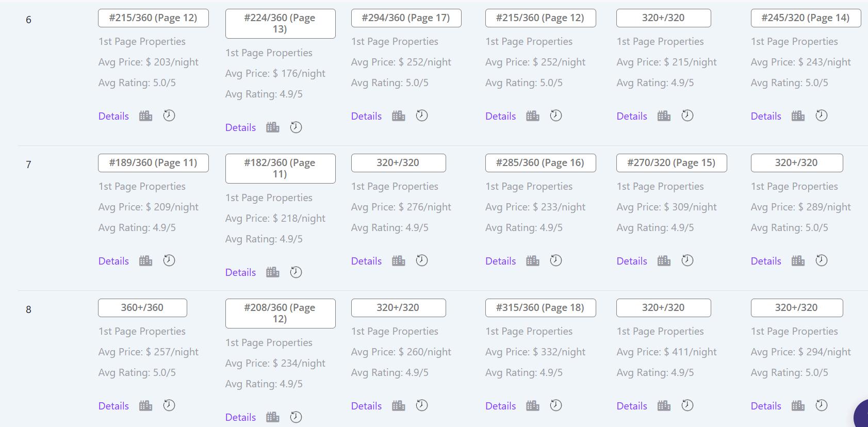This screenshot has height=427, width=868.
Task: Open Details in the $209/night card
Action: (113, 261)
